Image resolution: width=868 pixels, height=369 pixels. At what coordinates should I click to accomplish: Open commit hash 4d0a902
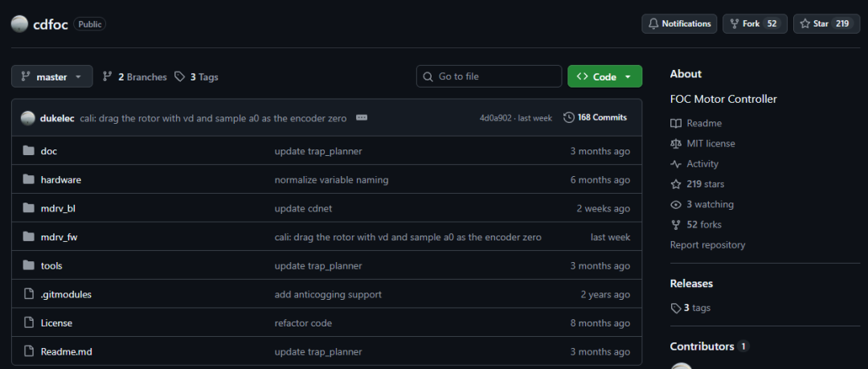495,118
